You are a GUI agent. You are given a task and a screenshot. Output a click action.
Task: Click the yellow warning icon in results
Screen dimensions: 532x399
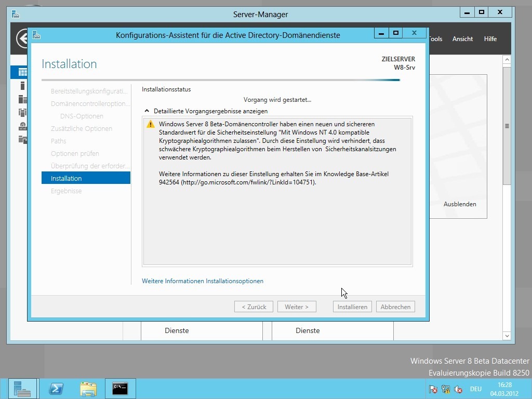click(150, 124)
